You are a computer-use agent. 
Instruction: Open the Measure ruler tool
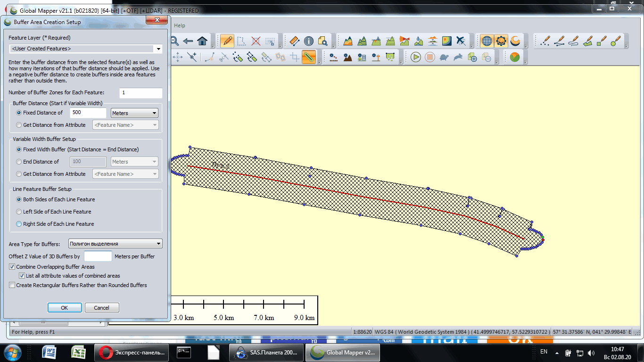pyautogui.click(x=295, y=41)
